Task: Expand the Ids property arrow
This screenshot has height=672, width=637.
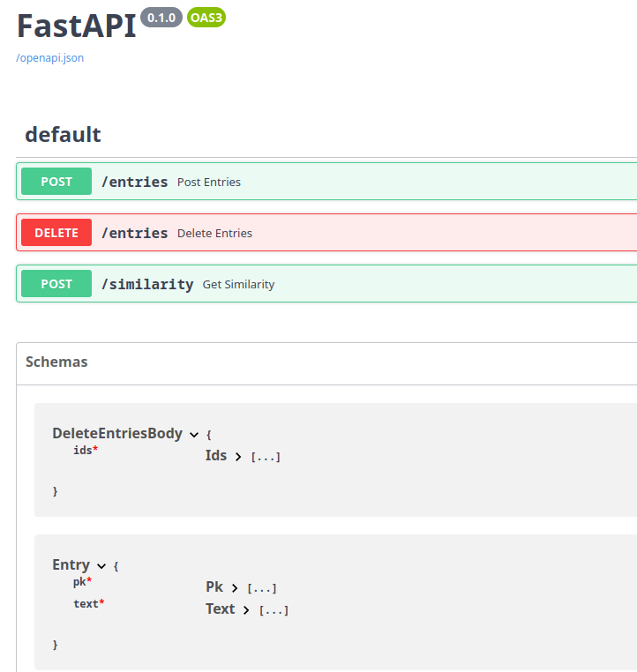Action: 238,457
